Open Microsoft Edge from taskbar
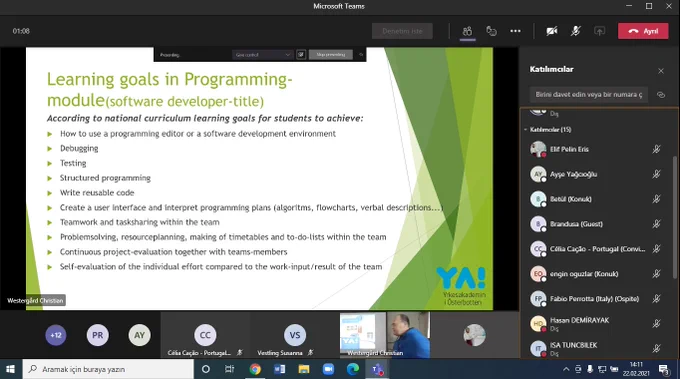This screenshot has width=680, height=379. coord(353,369)
